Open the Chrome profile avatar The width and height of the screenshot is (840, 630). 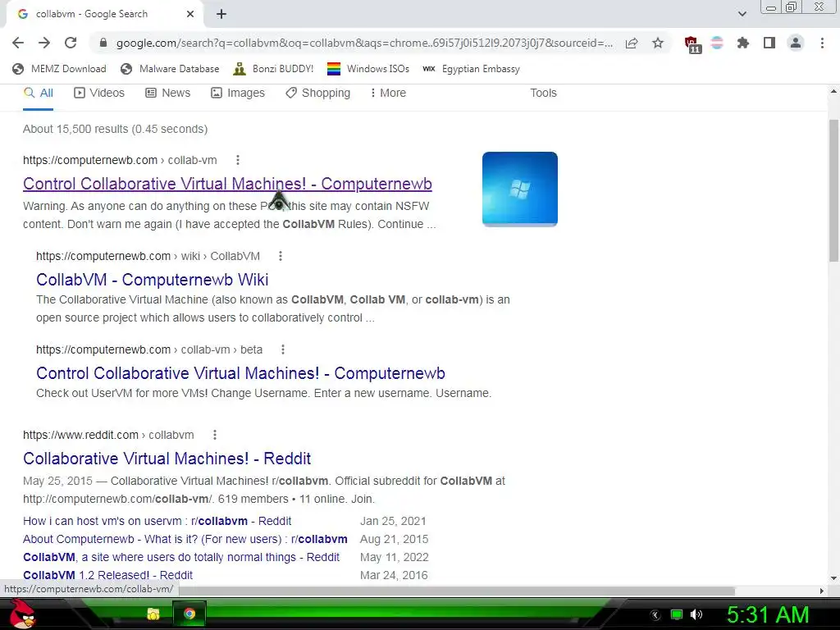(796, 43)
